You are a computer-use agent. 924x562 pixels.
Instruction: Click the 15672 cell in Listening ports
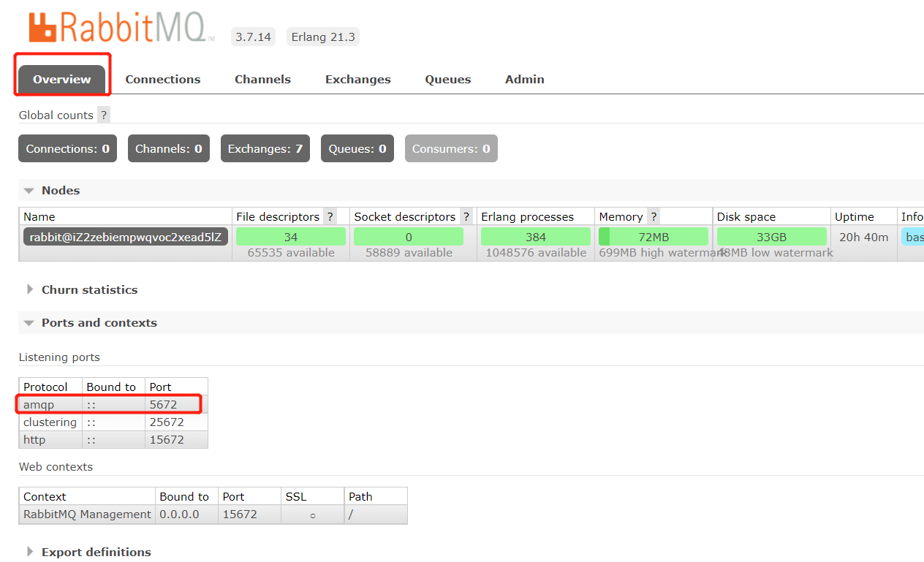(176, 440)
